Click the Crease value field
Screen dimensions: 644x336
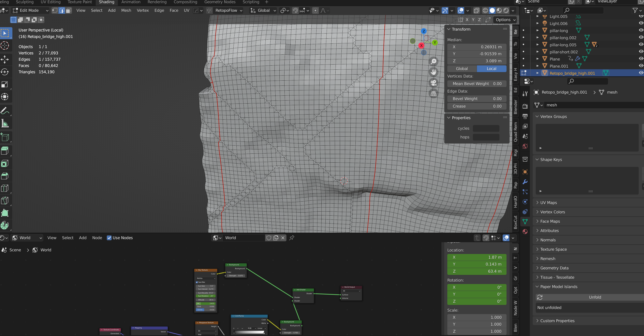(x=477, y=106)
